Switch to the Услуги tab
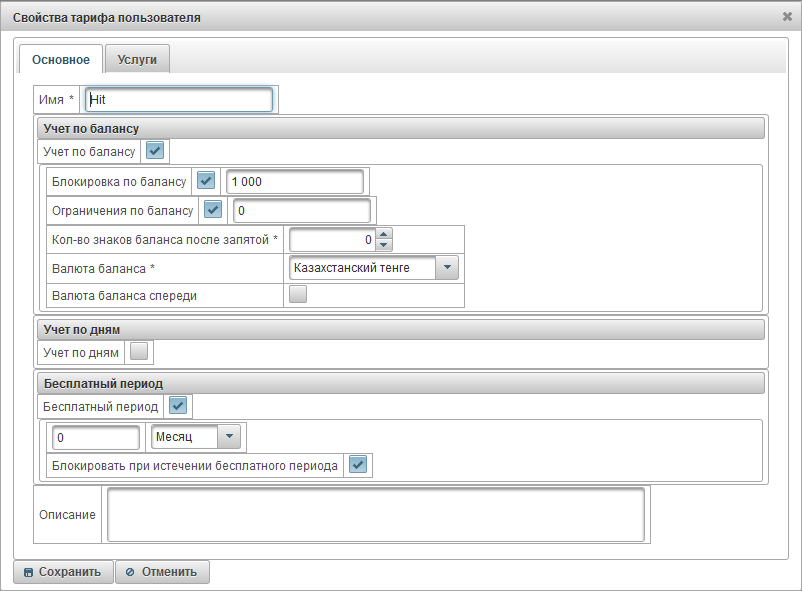Image resolution: width=802 pixels, height=591 pixels. 137,60
